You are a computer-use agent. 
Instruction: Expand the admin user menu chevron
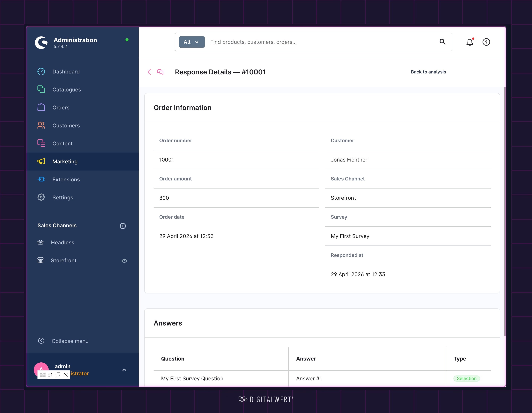124,370
